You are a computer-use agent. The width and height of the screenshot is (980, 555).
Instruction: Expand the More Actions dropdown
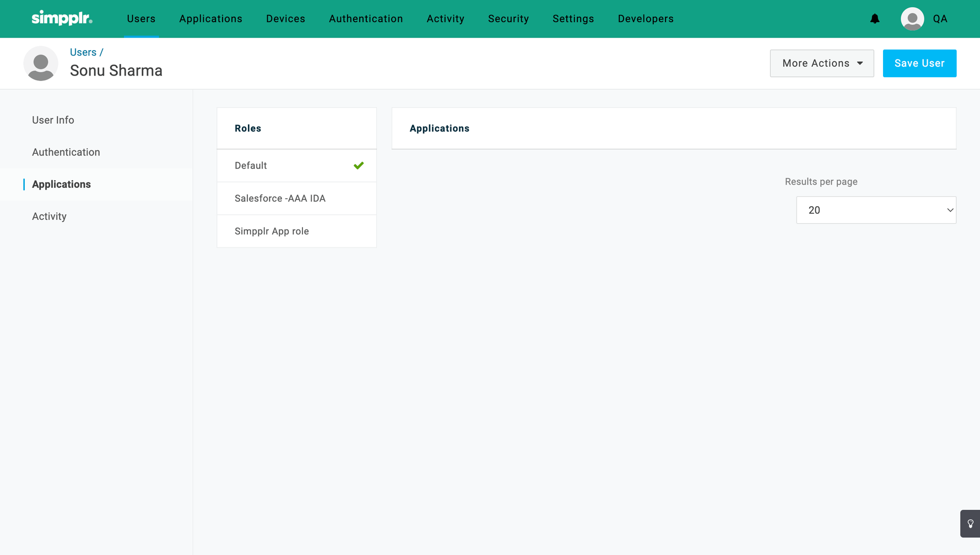point(821,63)
